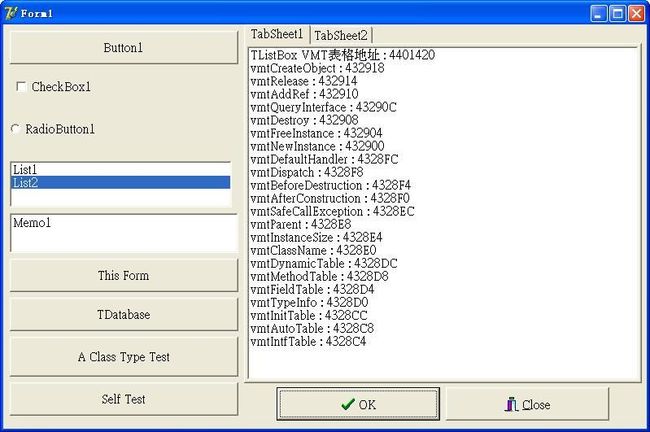The height and width of the screenshot is (432, 650).
Task: Select vmtRelease : 432914 row
Action: pos(443,81)
